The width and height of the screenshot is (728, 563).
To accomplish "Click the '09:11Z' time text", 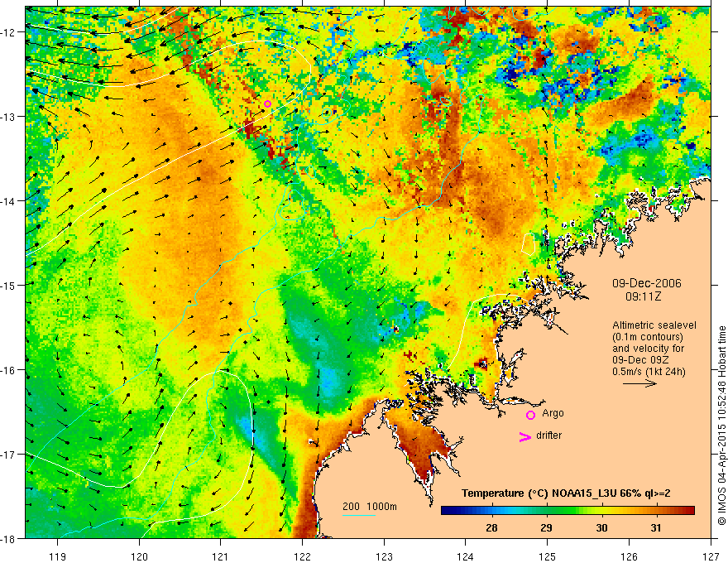I will pyautogui.click(x=643, y=296).
